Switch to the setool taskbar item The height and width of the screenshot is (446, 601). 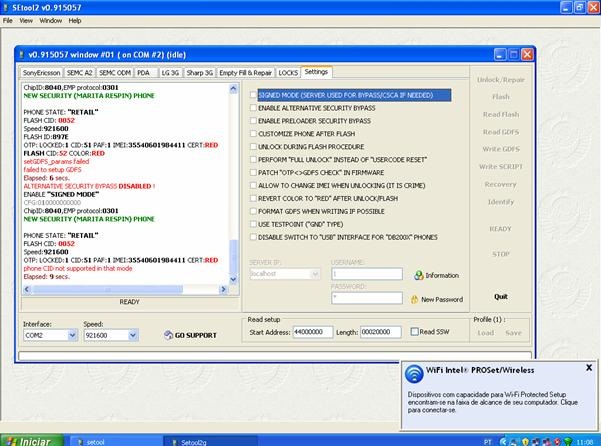[117, 442]
